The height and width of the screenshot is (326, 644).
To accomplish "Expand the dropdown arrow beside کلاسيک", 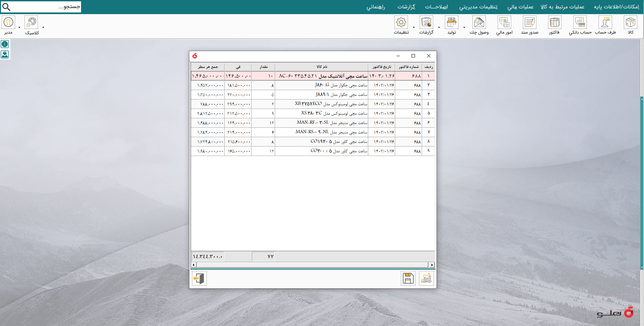I will [43, 27].
